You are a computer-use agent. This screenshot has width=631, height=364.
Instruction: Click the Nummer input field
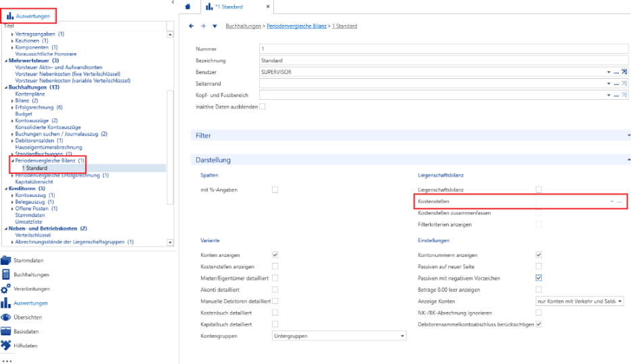coord(443,49)
